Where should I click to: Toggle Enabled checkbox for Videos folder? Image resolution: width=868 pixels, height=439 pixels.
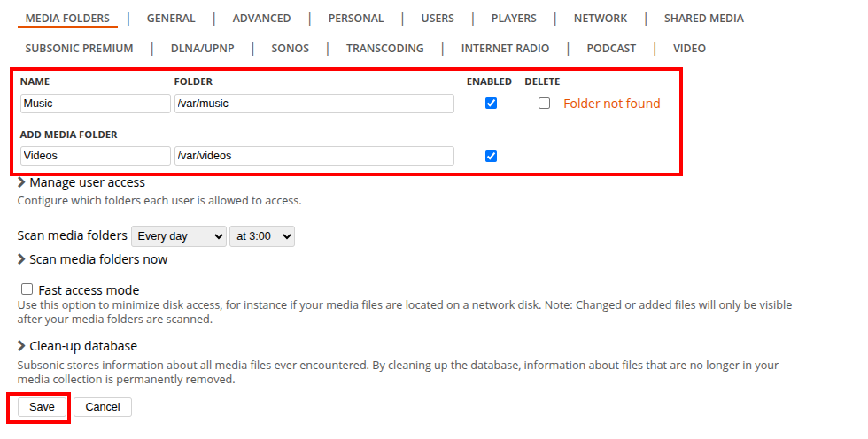pos(491,156)
